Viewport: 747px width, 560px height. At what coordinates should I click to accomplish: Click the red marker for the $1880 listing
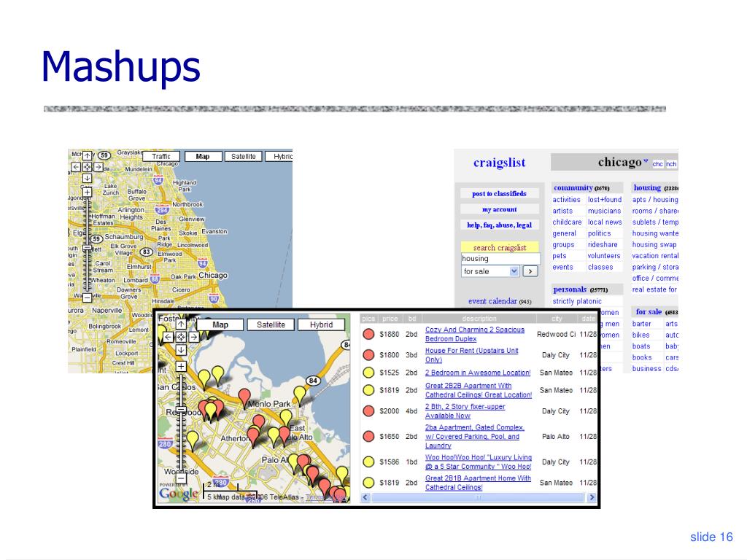pos(368,334)
